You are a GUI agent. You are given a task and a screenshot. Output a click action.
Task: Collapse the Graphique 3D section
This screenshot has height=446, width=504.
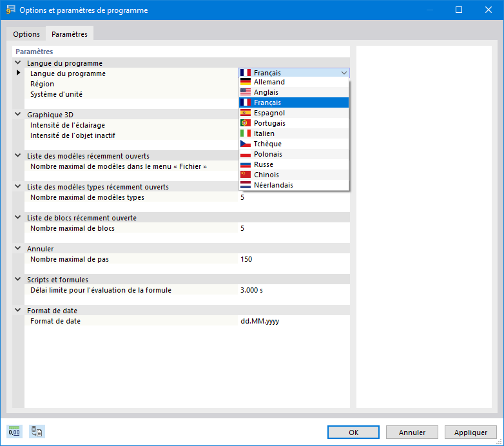[x=18, y=114]
